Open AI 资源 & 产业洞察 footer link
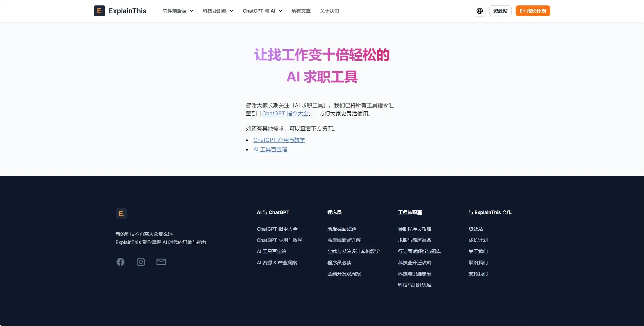The height and width of the screenshot is (326, 644). click(277, 263)
